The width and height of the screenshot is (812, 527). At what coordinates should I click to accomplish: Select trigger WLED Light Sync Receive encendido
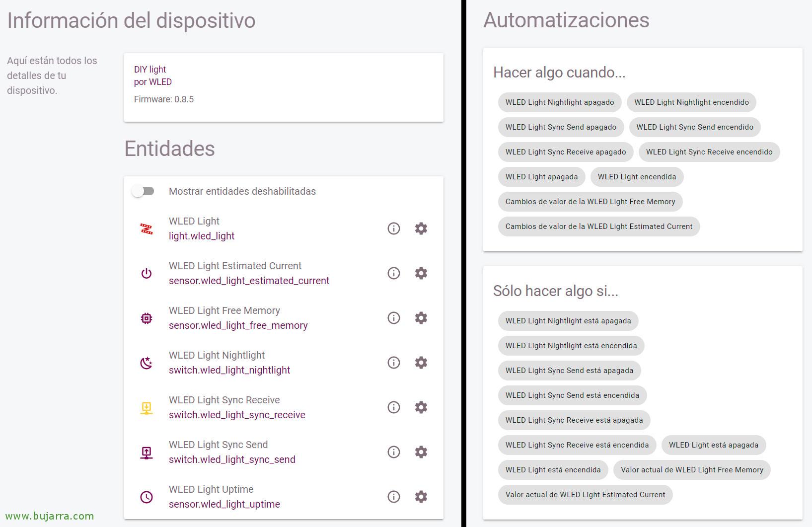(x=709, y=152)
